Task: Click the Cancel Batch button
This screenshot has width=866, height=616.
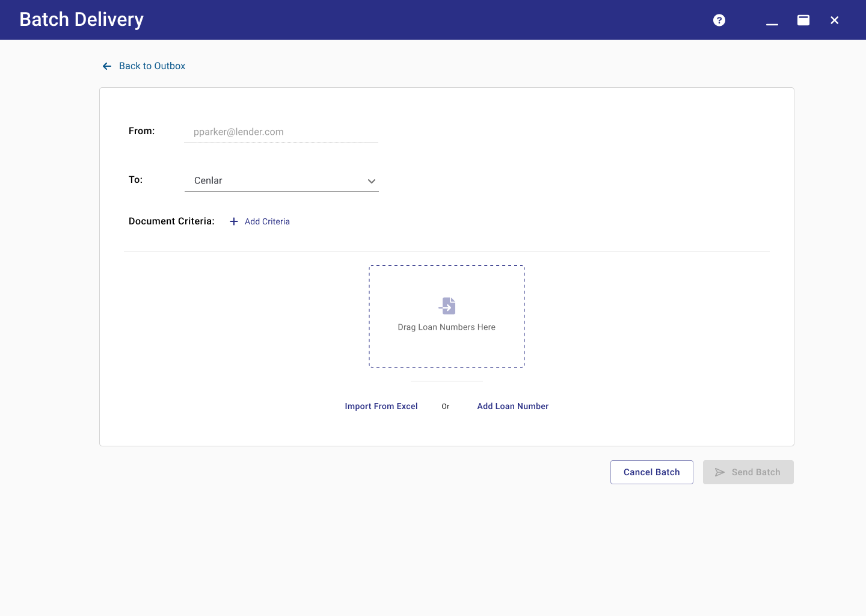Action: click(x=652, y=472)
